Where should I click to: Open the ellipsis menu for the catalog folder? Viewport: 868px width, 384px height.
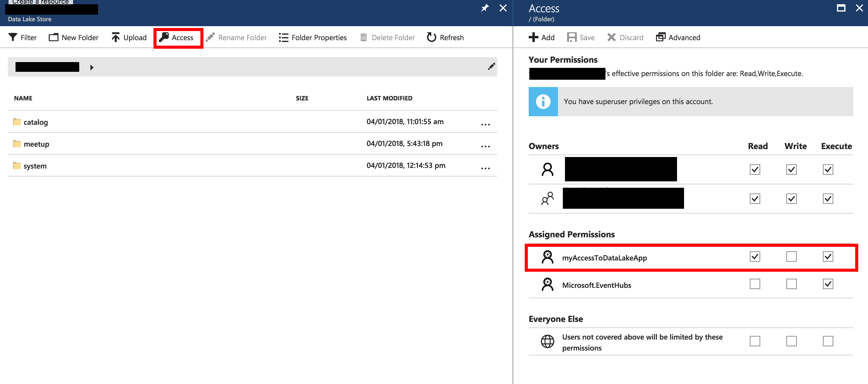(485, 124)
